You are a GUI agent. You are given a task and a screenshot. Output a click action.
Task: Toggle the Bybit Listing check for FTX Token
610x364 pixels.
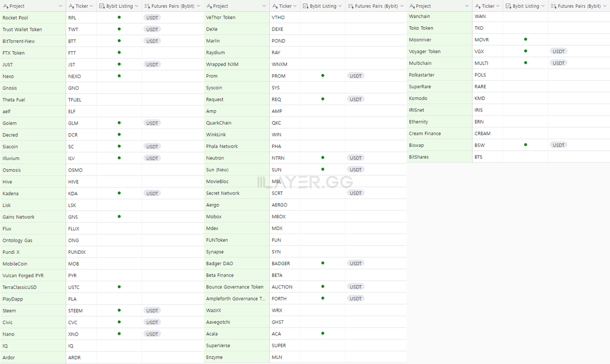coord(119,52)
